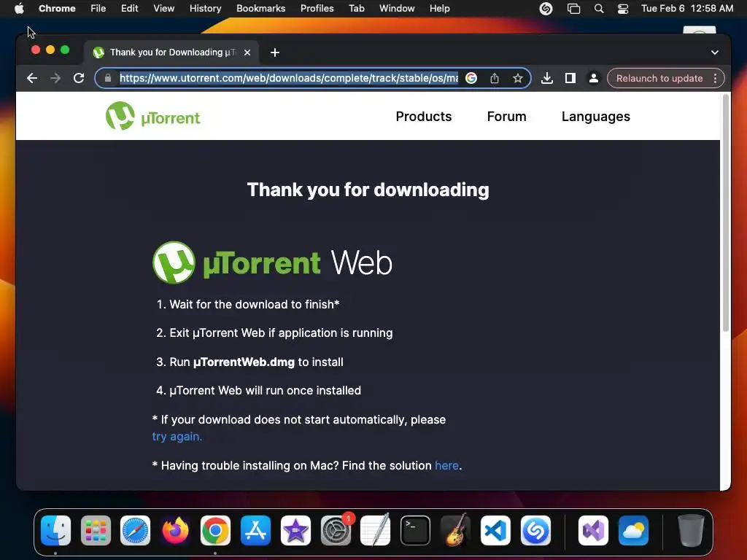Bookmark this page with the star icon
This screenshot has height=560, width=747.
tap(518, 78)
